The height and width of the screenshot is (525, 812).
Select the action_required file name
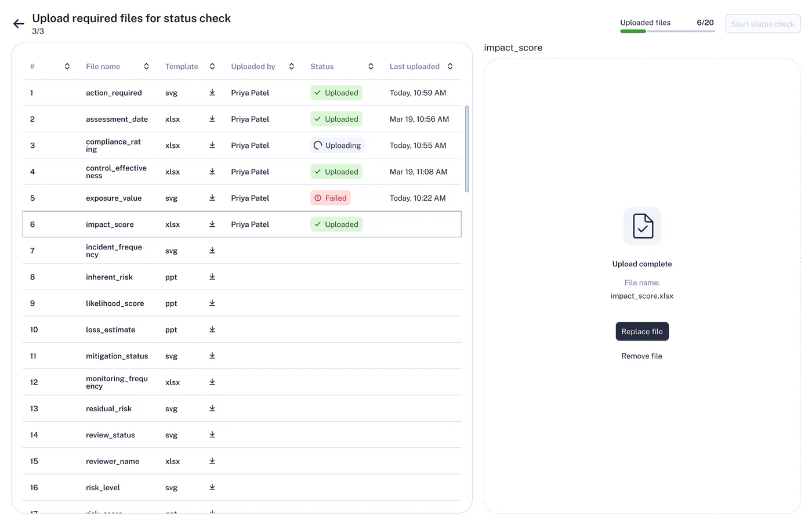pos(114,93)
